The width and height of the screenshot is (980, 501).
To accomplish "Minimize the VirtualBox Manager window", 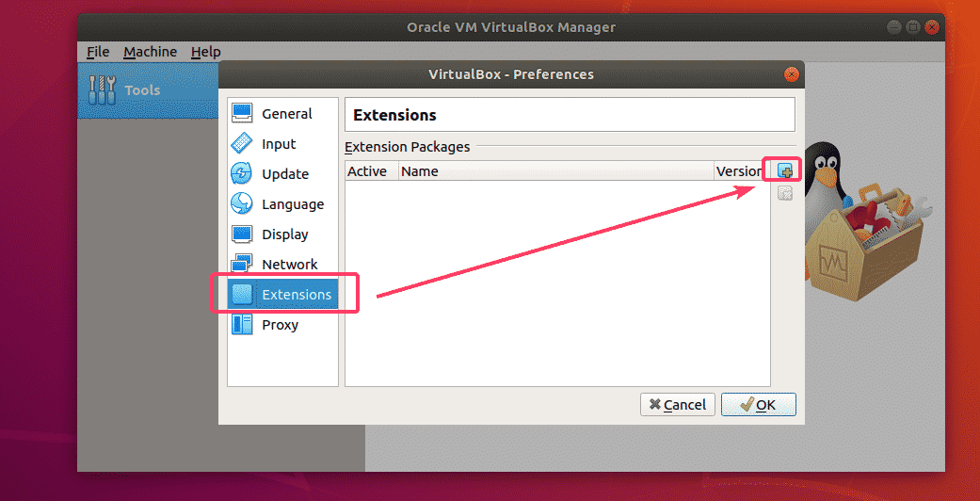I will point(893,27).
